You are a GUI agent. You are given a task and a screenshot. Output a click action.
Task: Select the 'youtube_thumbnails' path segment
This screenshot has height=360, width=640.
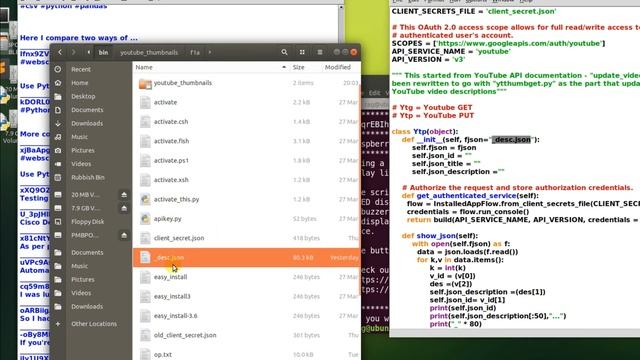pyautogui.click(x=149, y=52)
